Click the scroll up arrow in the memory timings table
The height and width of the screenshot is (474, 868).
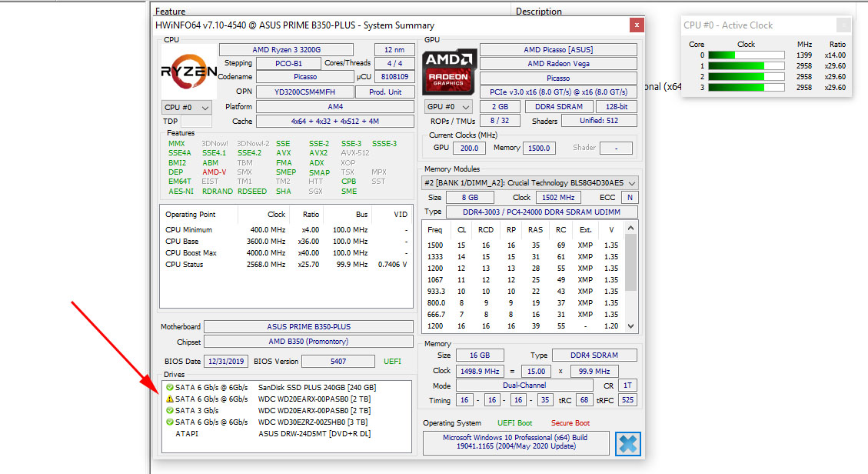630,228
